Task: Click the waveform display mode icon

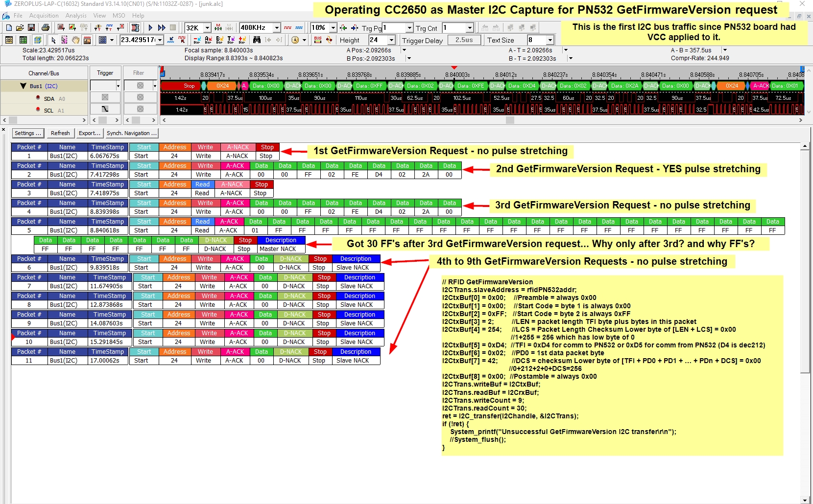Action: tap(9, 40)
